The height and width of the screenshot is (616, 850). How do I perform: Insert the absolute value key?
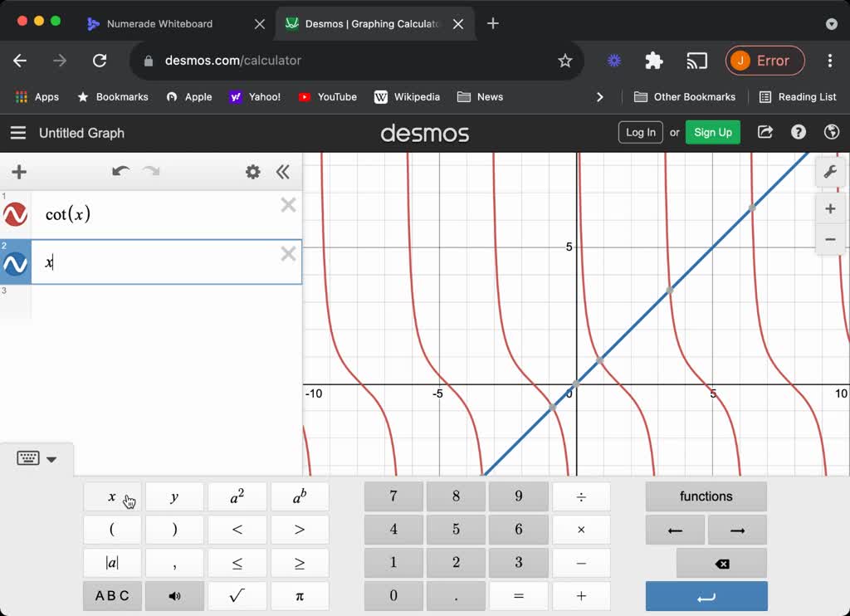point(112,563)
